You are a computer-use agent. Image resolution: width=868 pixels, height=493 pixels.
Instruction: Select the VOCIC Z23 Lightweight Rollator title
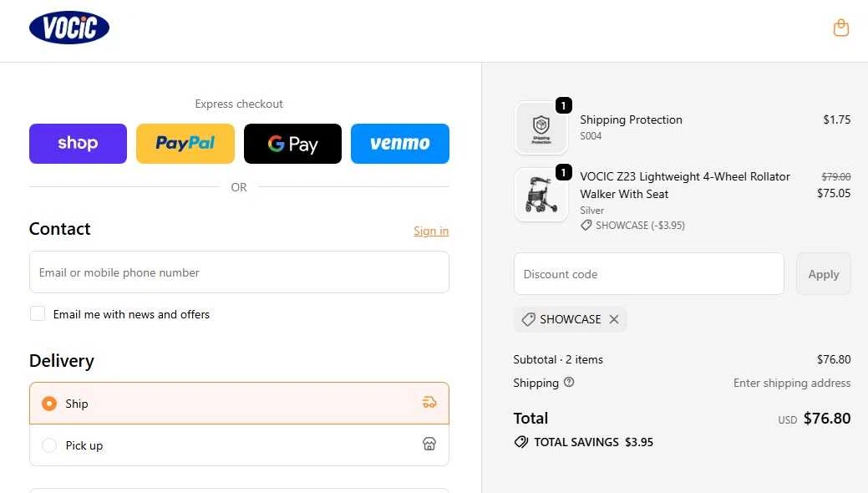coord(685,185)
